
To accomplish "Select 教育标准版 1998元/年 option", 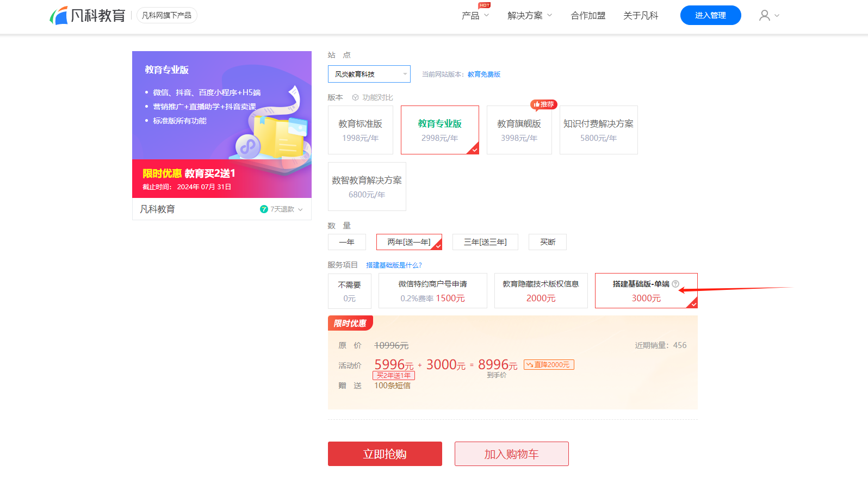I will point(361,130).
